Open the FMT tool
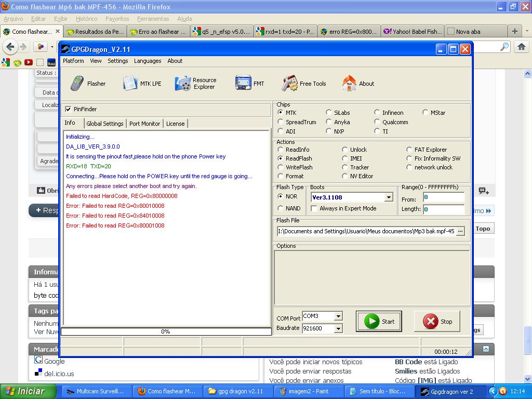The image size is (532, 399). [x=249, y=84]
